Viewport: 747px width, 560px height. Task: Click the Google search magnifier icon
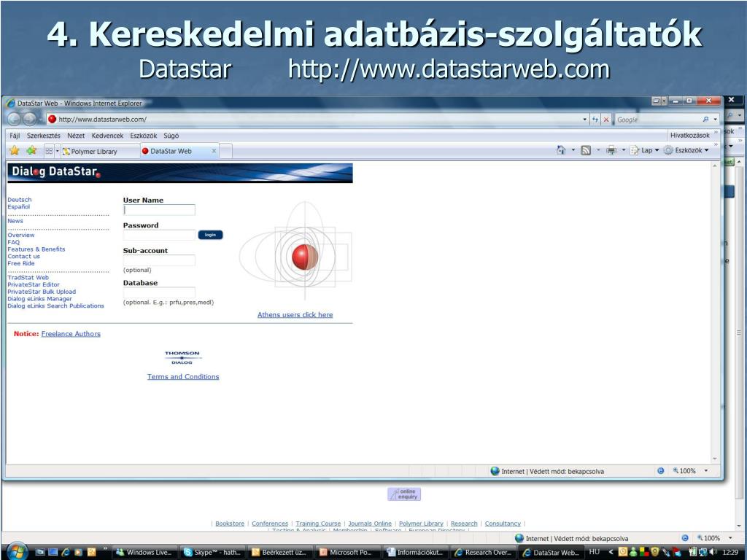coord(705,120)
